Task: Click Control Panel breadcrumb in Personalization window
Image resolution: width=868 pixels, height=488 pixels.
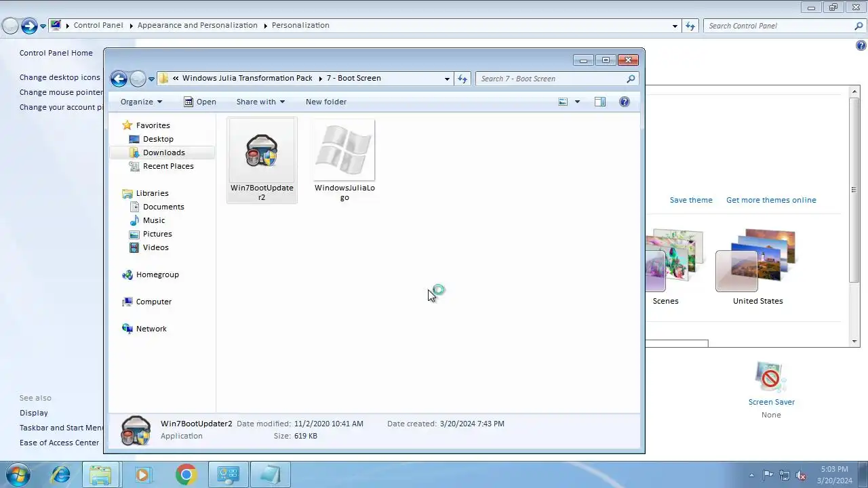Action: (x=98, y=25)
